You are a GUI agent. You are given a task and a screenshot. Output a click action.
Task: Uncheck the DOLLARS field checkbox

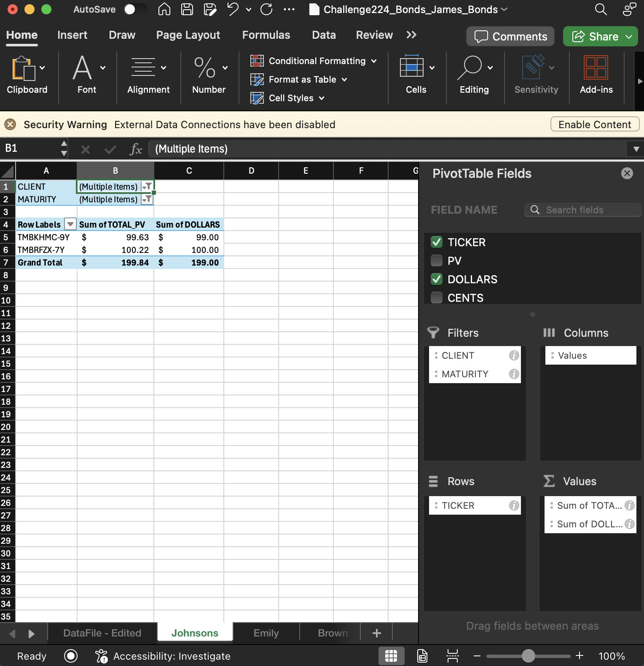[x=437, y=279]
